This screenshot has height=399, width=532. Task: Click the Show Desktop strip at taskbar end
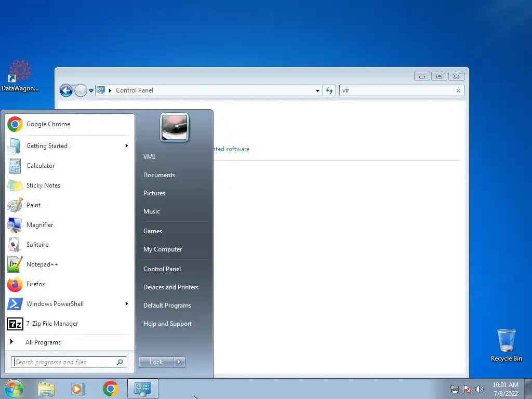click(528, 389)
